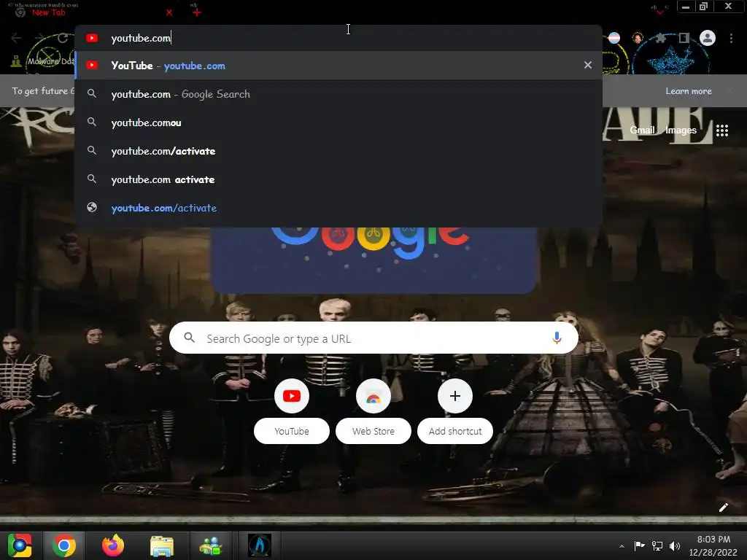This screenshot has height=560, width=747.
Task: Open the Messenger people icon in taskbar
Action: pyautogui.click(x=211, y=546)
